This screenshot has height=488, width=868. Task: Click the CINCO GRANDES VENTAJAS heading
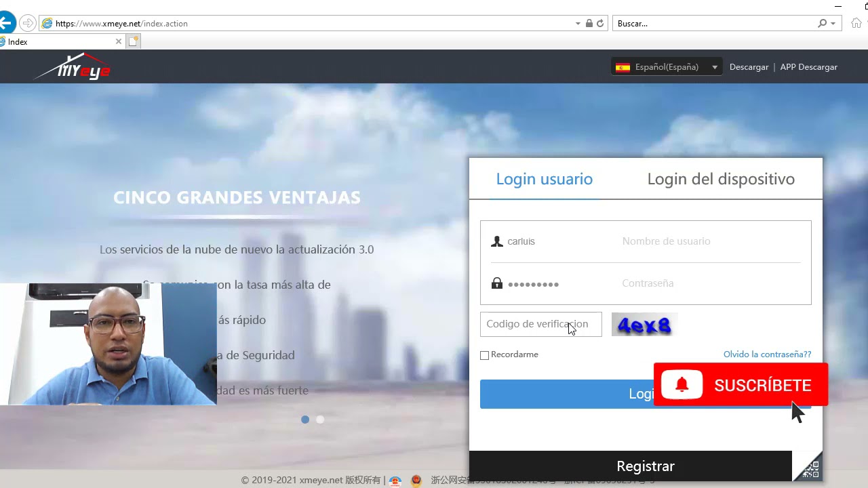pos(237,197)
